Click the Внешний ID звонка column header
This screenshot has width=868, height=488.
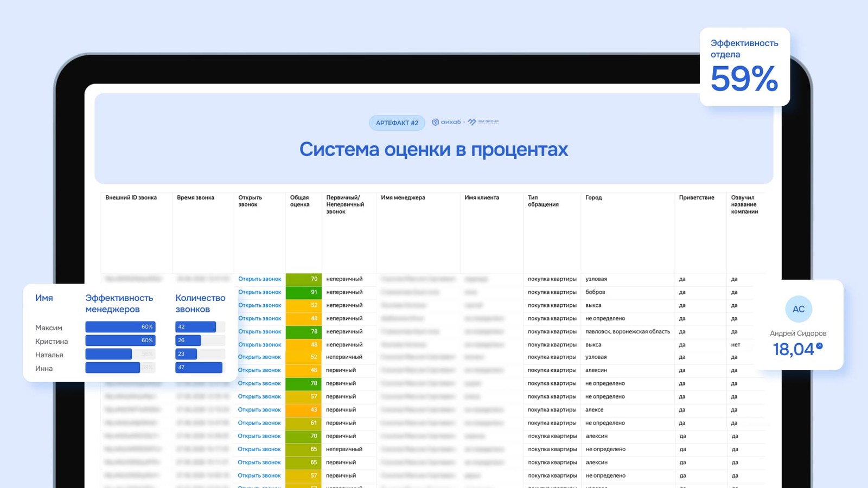tap(131, 198)
